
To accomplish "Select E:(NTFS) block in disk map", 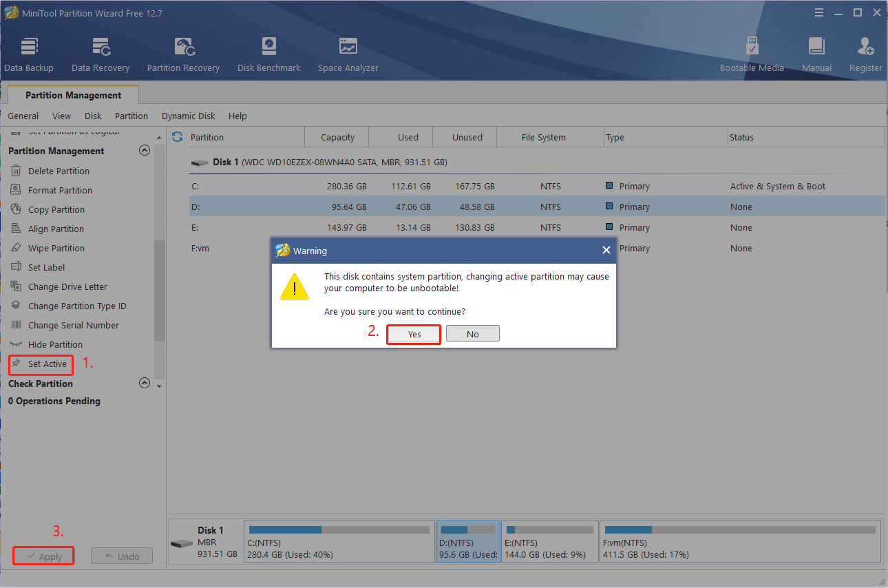I will click(549, 542).
